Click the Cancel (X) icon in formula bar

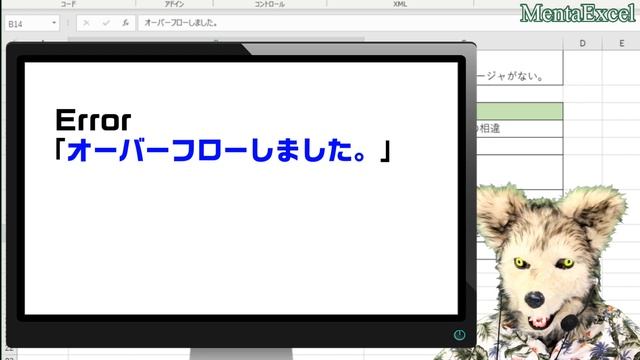[86, 23]
